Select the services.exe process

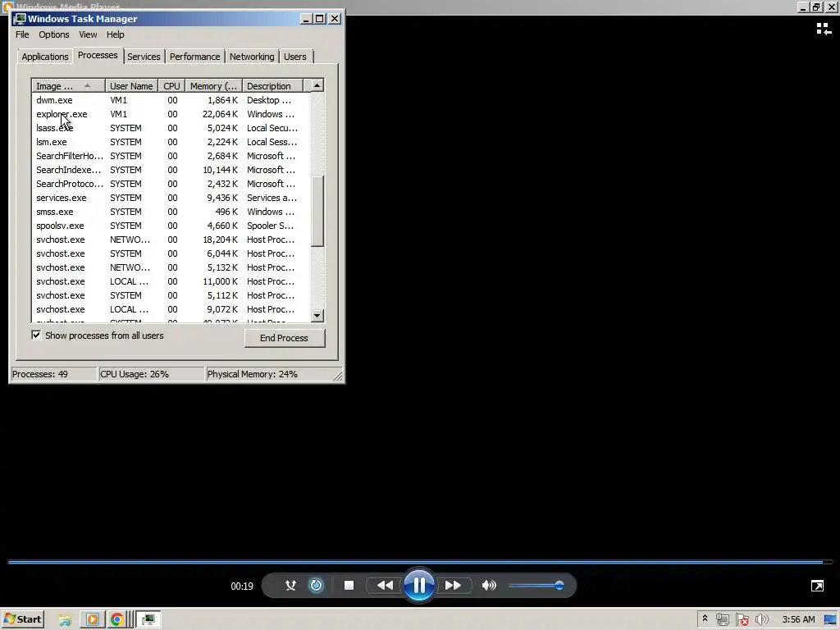point(171,198)
